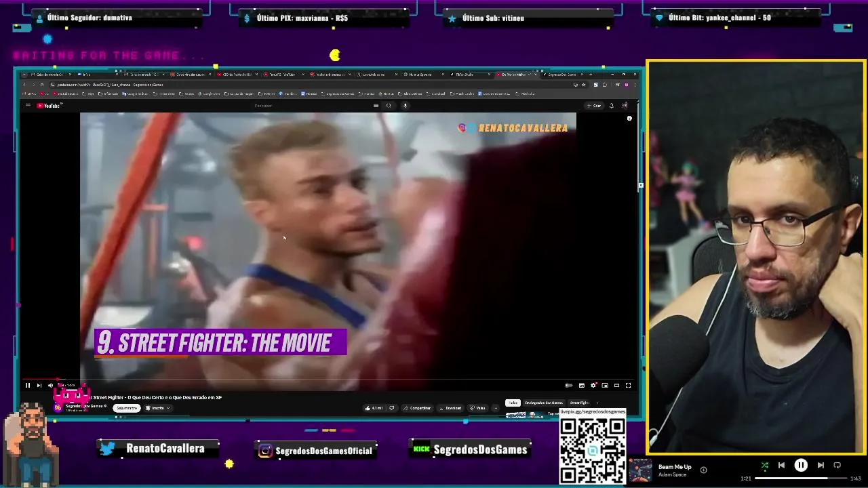Viewport: 868px width, 488px height.
Task: Start voice search with microphone
Action: click(405, 106)
